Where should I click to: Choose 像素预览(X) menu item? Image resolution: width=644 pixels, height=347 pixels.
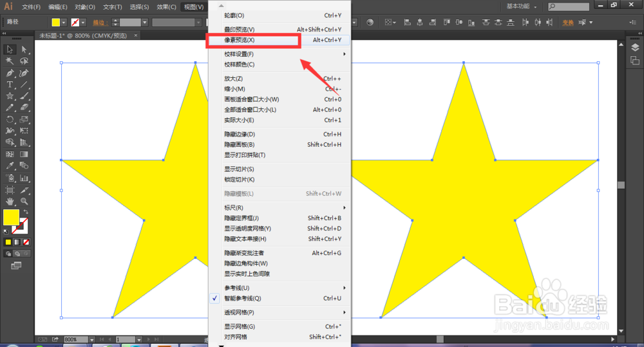point(279,40)
